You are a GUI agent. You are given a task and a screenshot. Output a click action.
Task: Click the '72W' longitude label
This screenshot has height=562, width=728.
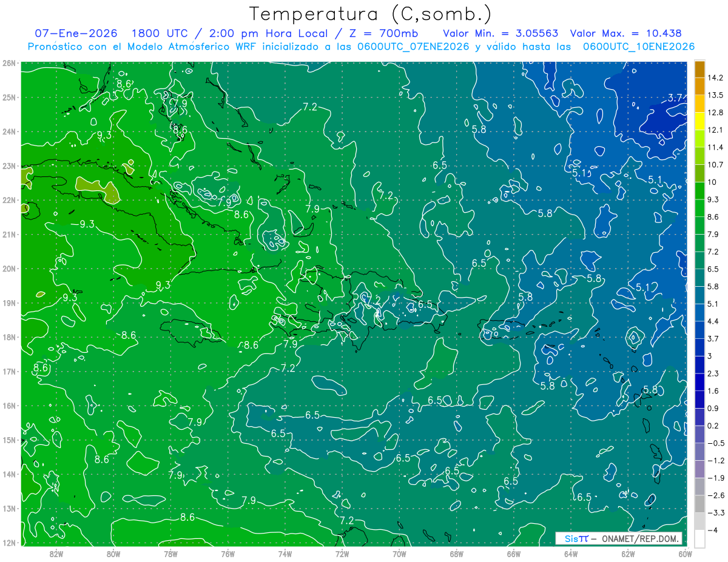coord(342,554)
